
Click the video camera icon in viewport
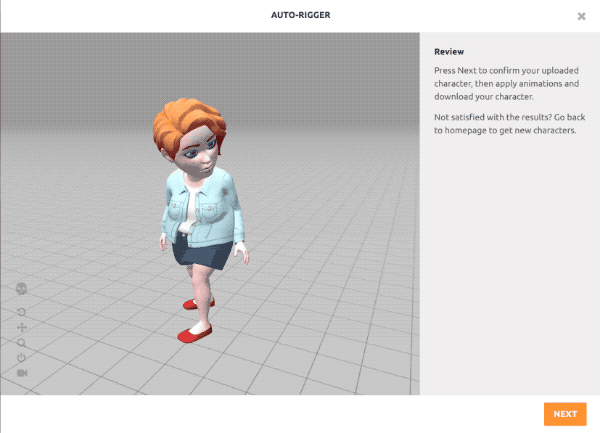click(x=22, y=373)
